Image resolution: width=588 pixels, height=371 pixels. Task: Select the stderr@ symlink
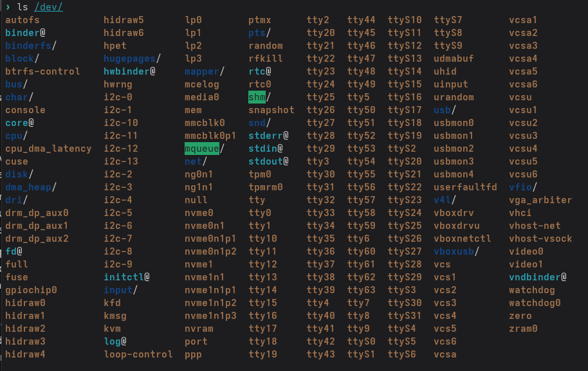tap(268, 136)
